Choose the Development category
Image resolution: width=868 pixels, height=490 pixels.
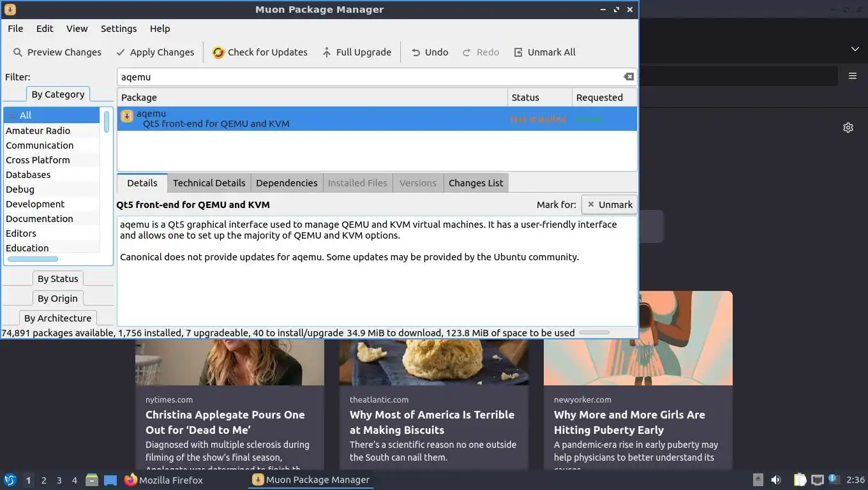(x=52, y=204)
